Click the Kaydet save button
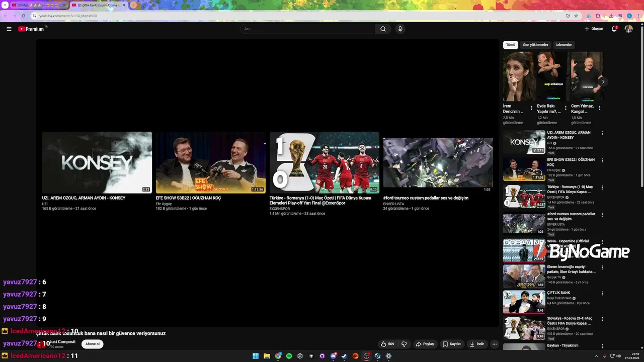 click(x=451, y=344)
